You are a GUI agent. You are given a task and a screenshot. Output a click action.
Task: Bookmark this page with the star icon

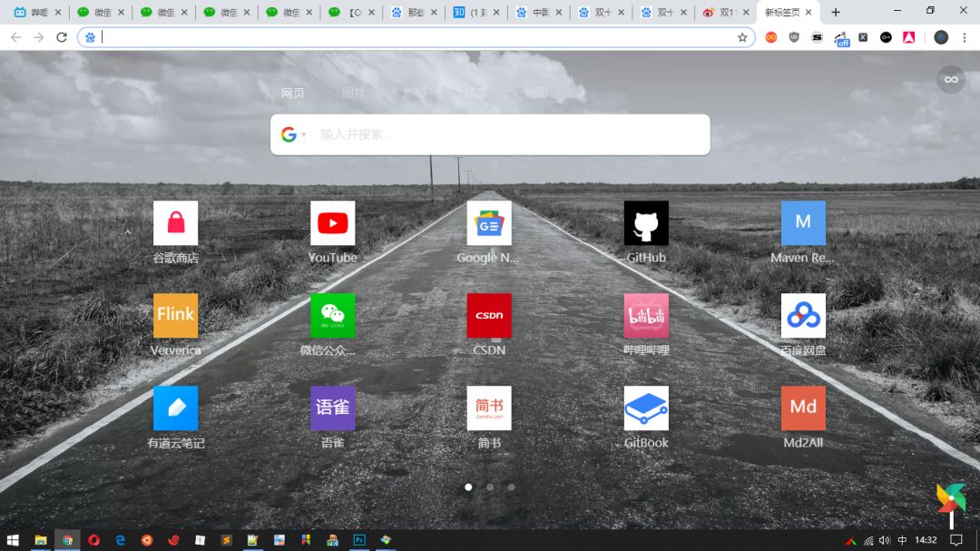742,37
